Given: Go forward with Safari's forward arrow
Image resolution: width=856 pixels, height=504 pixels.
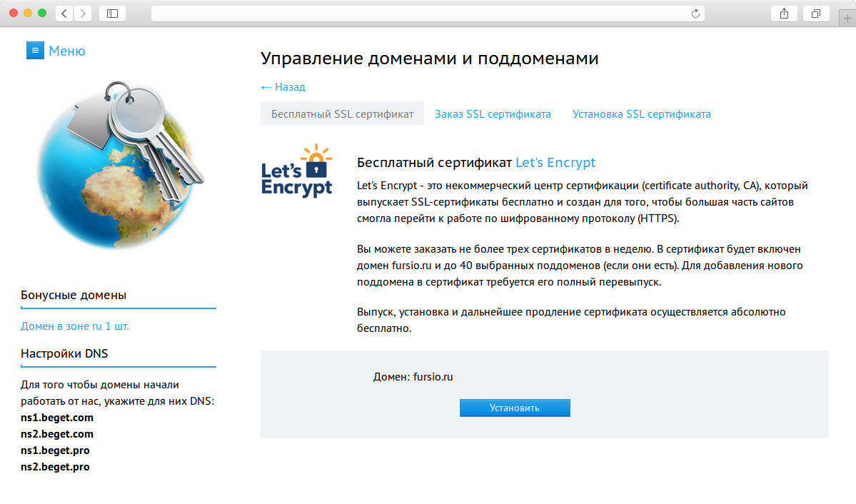Looking at the screenshot, I should coord(83,14).
